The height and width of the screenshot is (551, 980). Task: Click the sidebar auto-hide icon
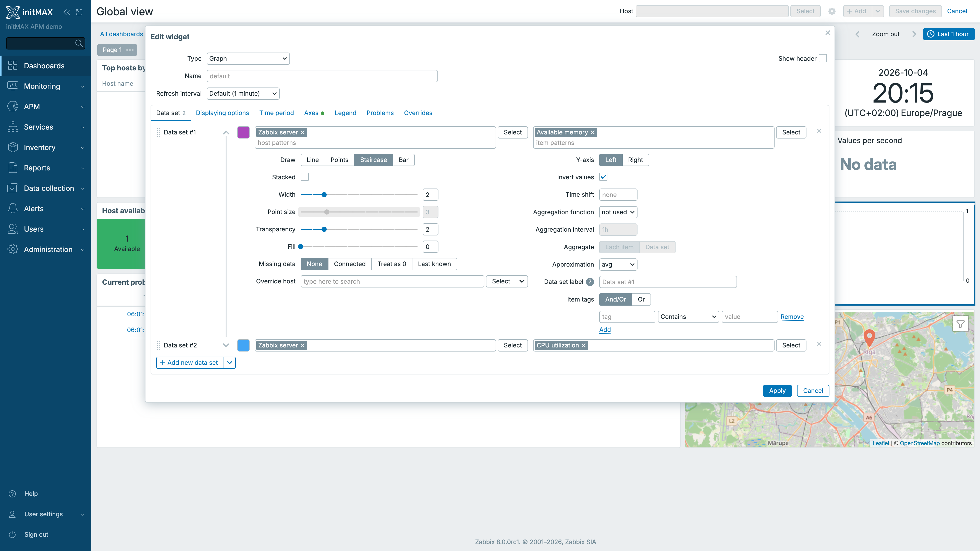tap(79, 12)
